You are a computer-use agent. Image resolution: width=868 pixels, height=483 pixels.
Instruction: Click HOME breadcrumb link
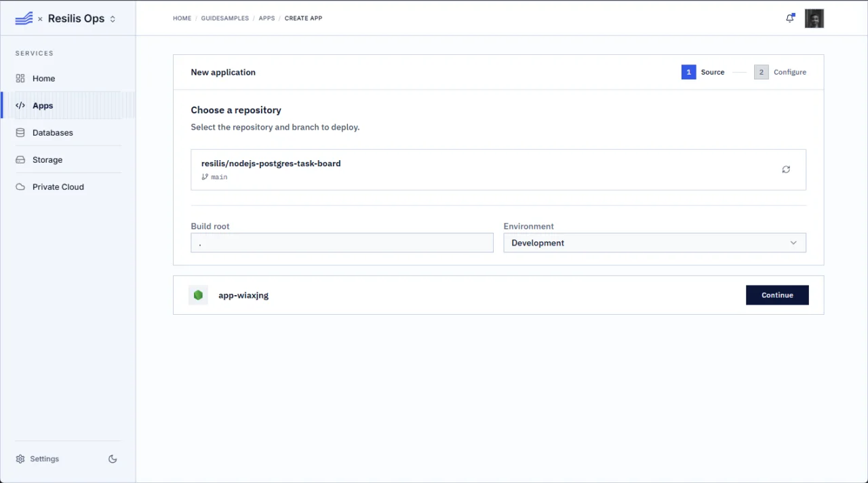coord(182,18)
